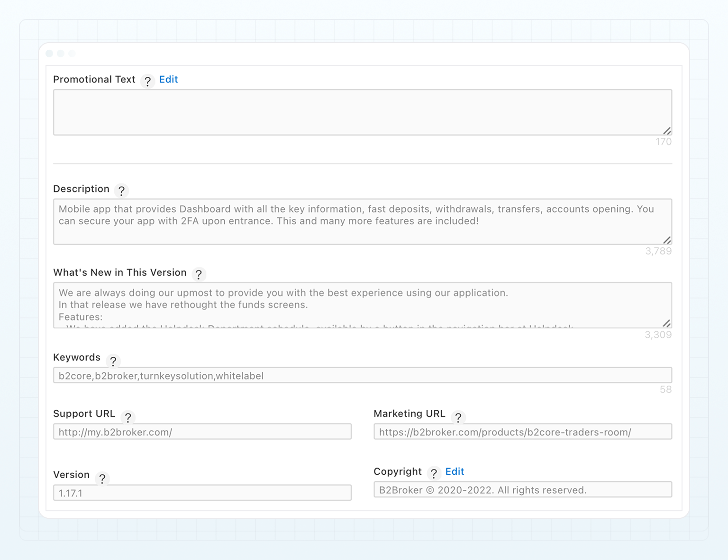
Task: Open the Marketing URL help icon
Action: [x=458, y=417]
